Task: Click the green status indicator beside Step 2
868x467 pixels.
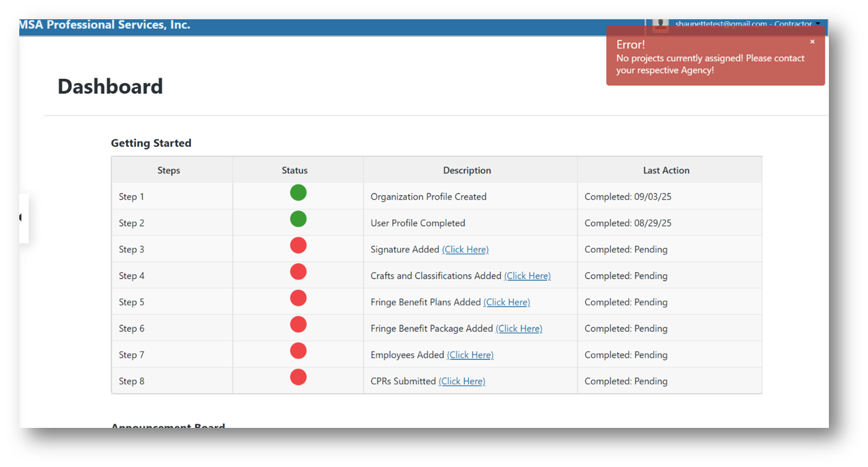Action: [x=298, y=218]
